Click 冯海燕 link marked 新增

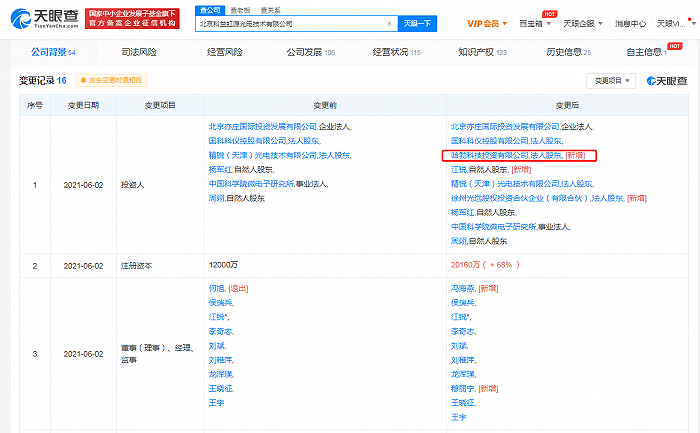[x=462, y=289]
